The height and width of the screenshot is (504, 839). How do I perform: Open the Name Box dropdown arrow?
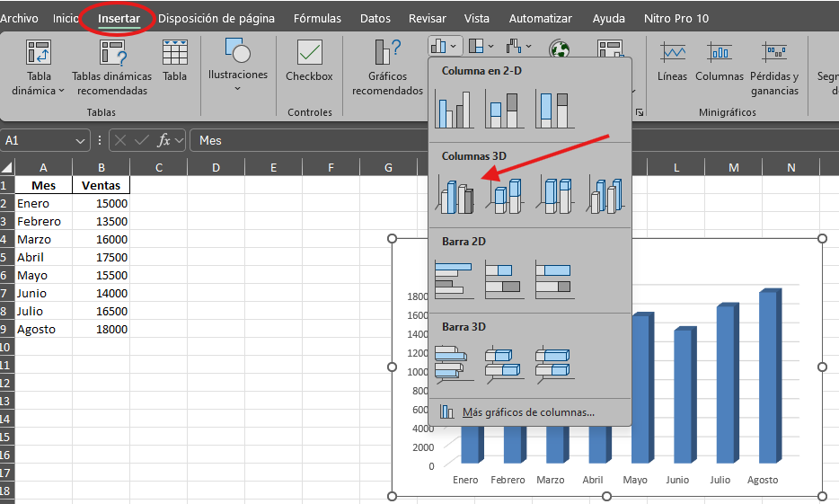click(x=80, y=141)
